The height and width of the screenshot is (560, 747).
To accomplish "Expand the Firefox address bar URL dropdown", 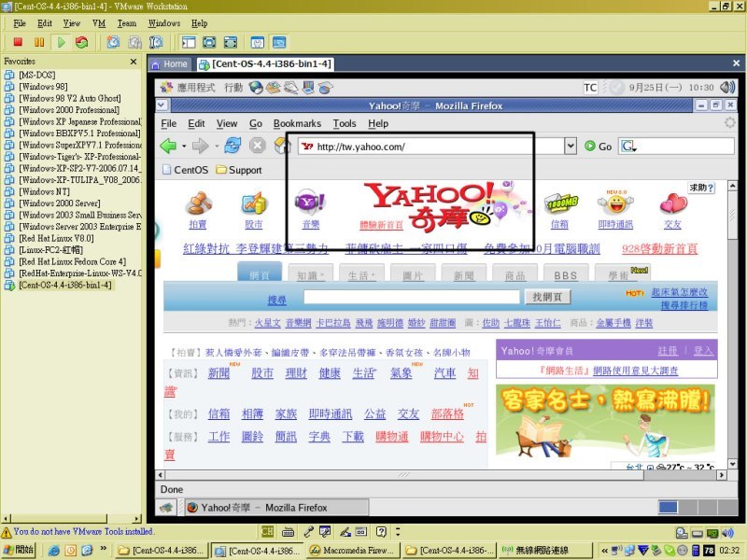I will click(571, 147).
